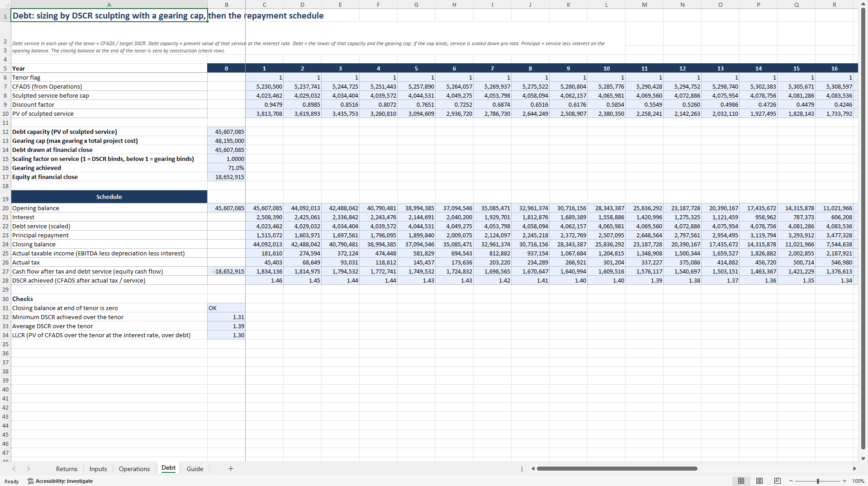Select Average DSCR value 1.39

pyautogui.click(x=226, y=326)
